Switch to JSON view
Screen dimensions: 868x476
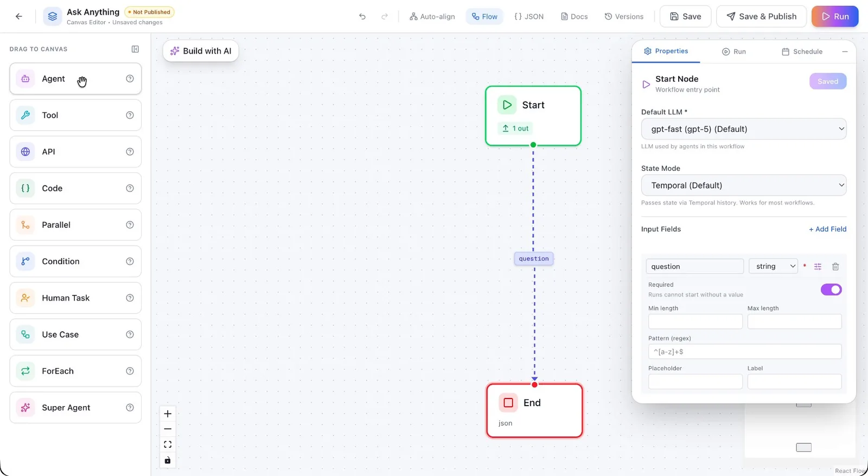coord(529,16)
